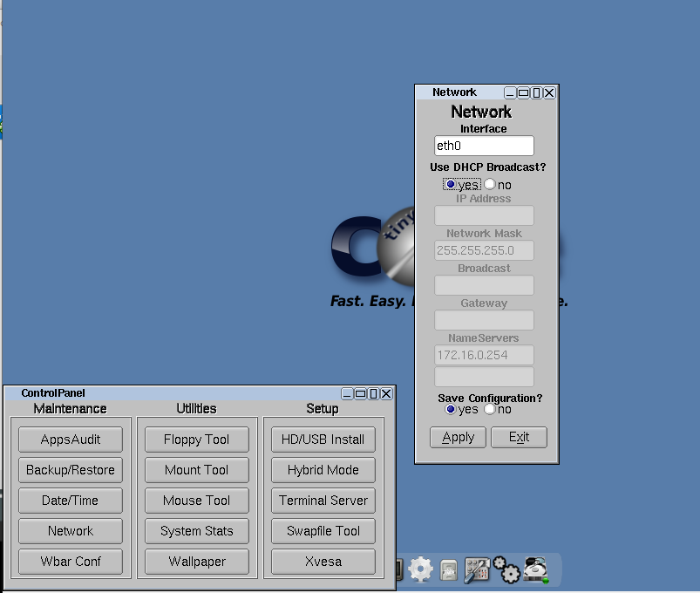Screen dimensions: 700x593
Task: Exit the Network dialog
Action: 518,437
